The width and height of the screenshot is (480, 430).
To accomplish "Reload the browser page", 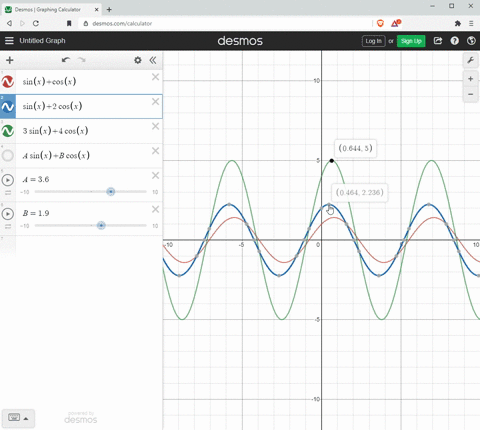I will (x=36, y=23).
